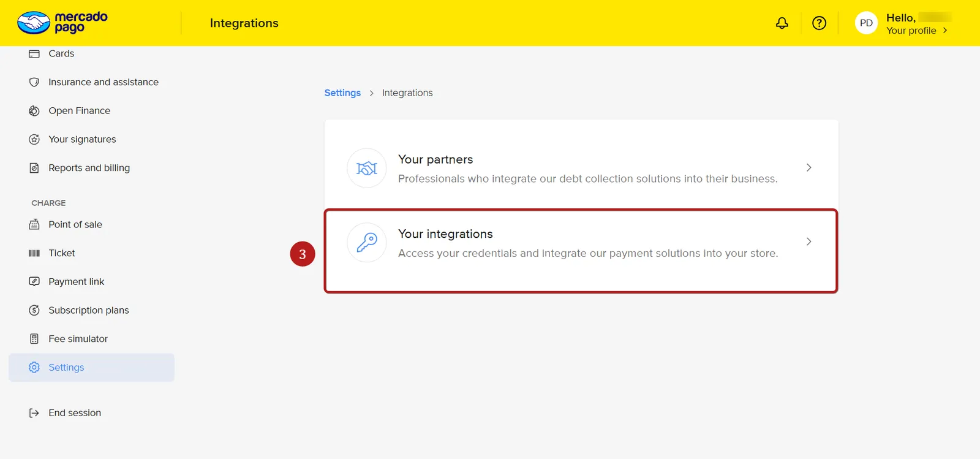Open Your profile link
This screenshot has width=980, height=459.
point(911,31)
